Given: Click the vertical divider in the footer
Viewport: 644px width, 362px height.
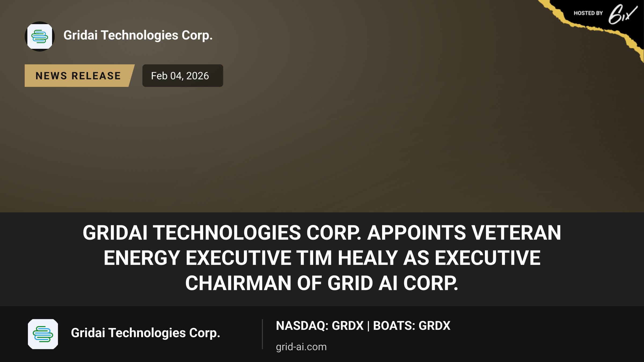Looking at the screenshot, I should tap(262, 334).
